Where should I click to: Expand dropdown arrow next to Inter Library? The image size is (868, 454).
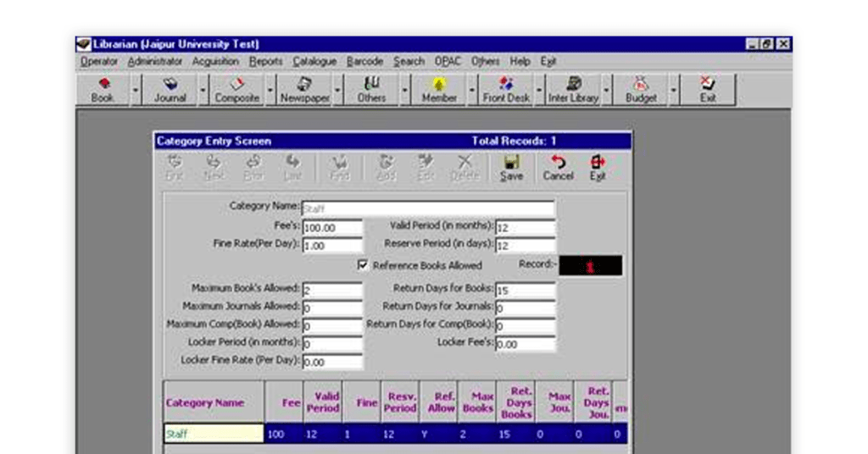607,90
